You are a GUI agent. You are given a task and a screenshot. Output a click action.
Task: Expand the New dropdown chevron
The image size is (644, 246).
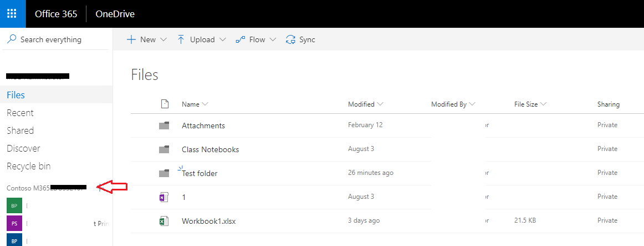163,39
